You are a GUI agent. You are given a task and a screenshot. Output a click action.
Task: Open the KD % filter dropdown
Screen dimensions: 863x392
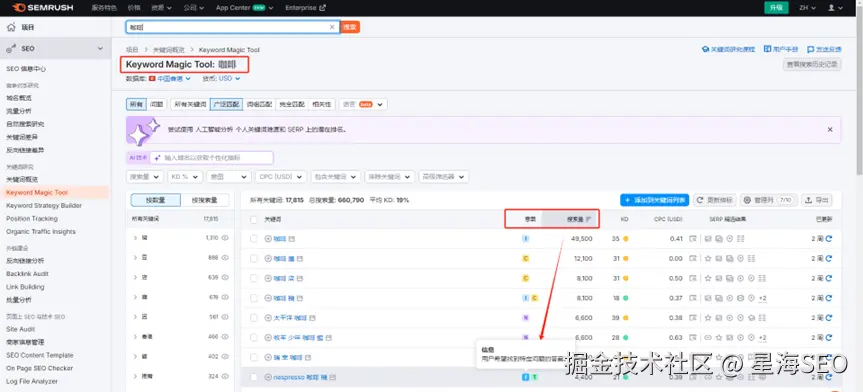click(x=185, y=177)
